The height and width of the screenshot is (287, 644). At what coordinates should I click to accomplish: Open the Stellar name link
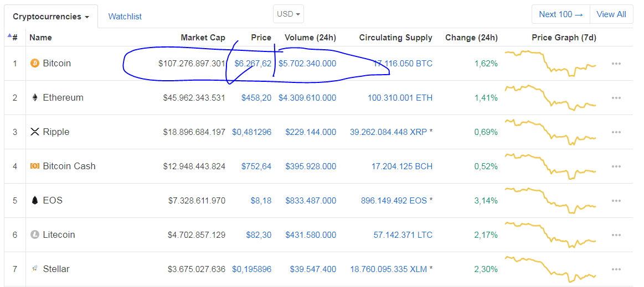(56, 269)
